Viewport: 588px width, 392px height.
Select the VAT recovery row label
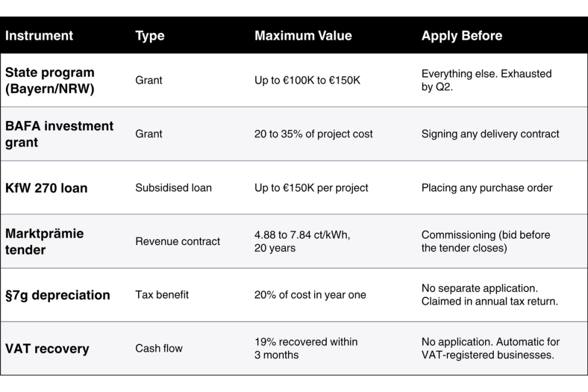[x=47, y=349]
